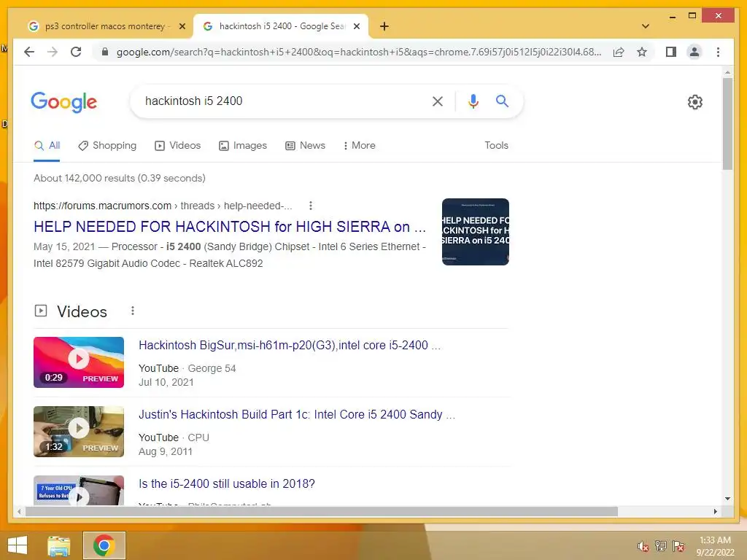
Task: Open Google quick settings gear
Action: click(x=695, y=102)
